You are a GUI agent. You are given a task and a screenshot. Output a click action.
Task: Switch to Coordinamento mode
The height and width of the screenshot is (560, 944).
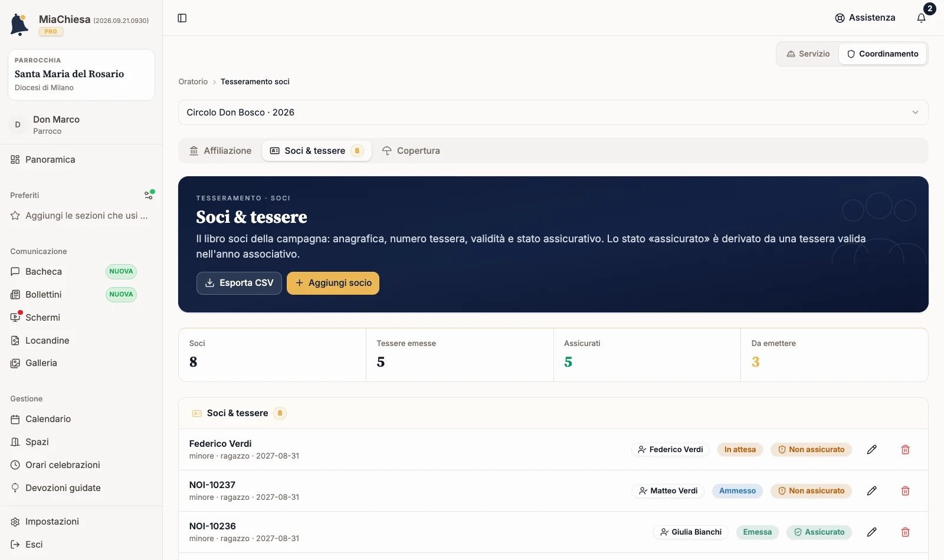(883, 54)
